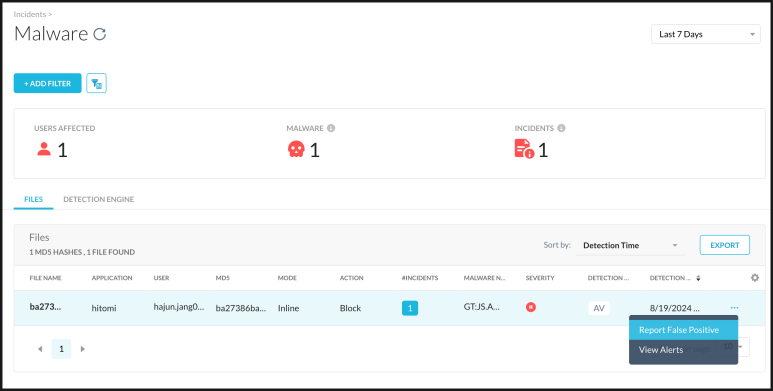
Task: Go to Incidents breadcrumb link
Action: coord(31,14)
